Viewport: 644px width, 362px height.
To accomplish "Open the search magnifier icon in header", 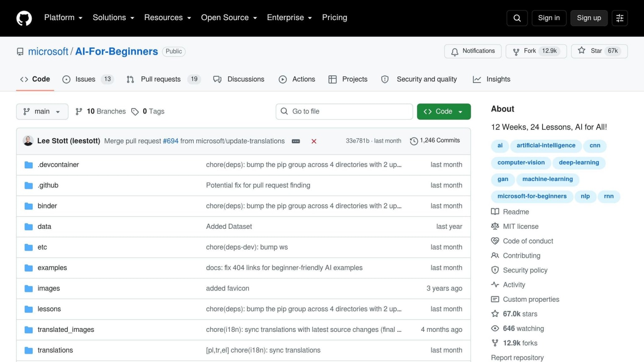I will (517, 18).
